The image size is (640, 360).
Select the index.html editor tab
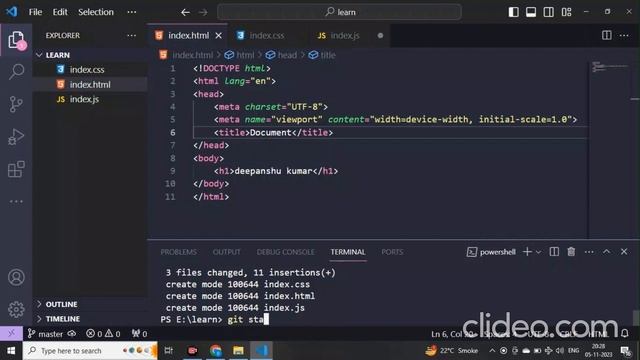pyautogui.click(x=188, y=36)
